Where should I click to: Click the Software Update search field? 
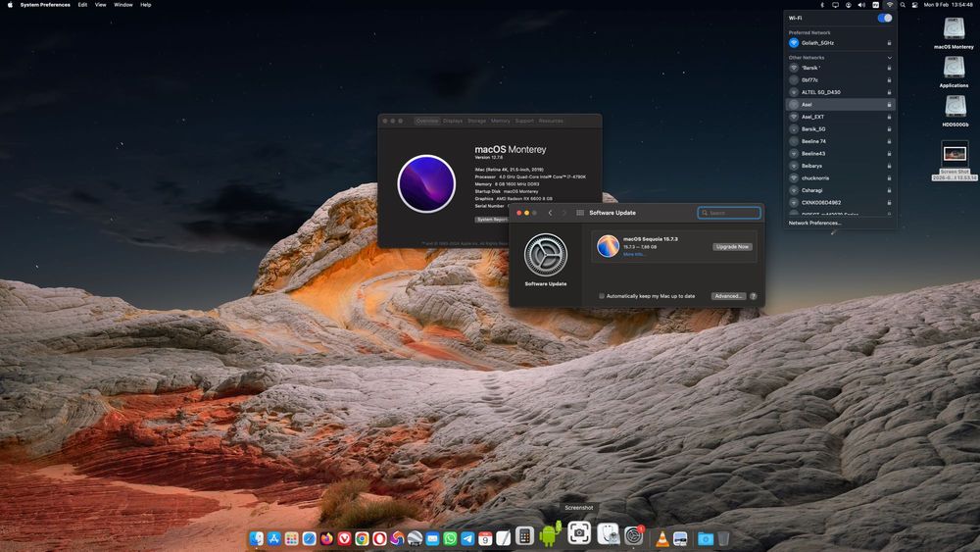coord(729,213)
